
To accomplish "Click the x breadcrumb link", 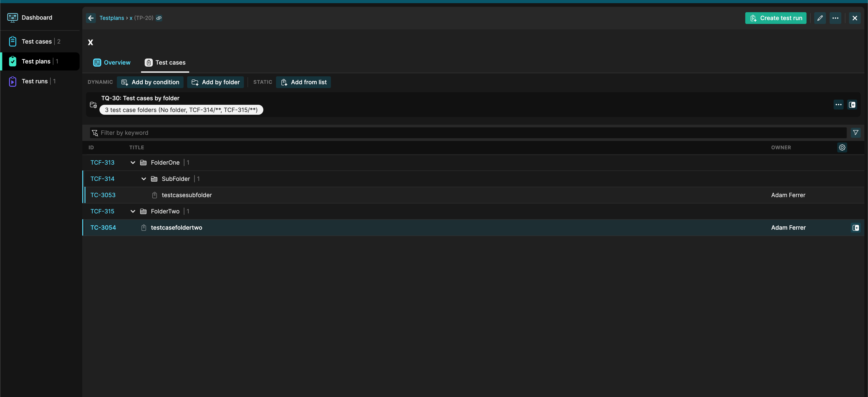I will point(131,18).
